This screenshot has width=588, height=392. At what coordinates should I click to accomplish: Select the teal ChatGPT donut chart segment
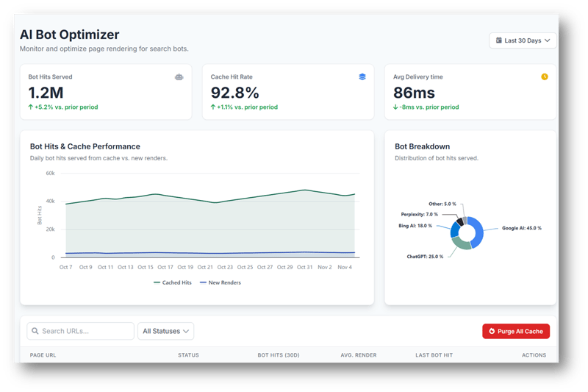[x=459, y=243]
